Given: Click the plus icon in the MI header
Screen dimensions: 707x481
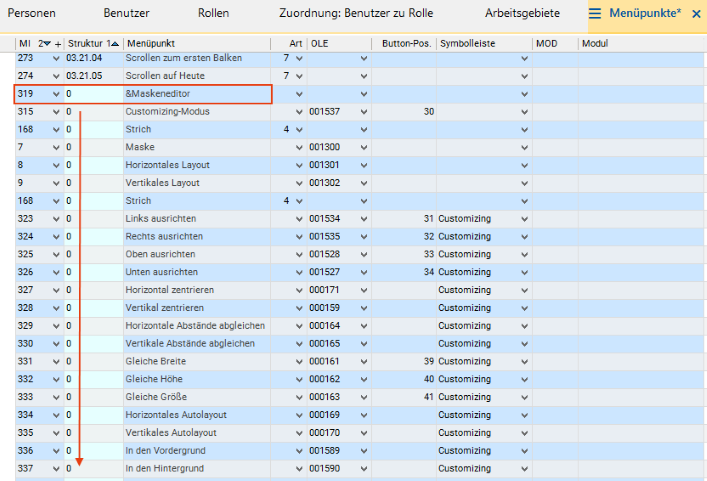Looking at the screenshot, I should (x=58, y=44).
